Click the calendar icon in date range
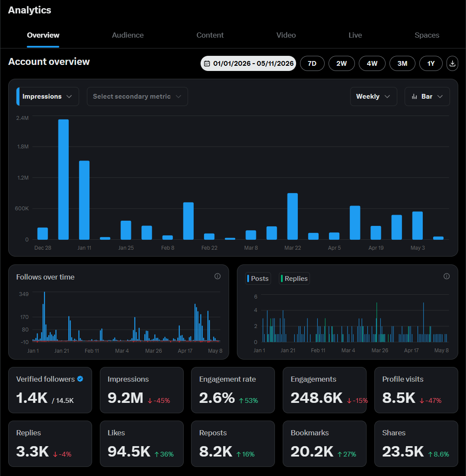The height and width of the screenshot is (476, 466). point(207,64)
